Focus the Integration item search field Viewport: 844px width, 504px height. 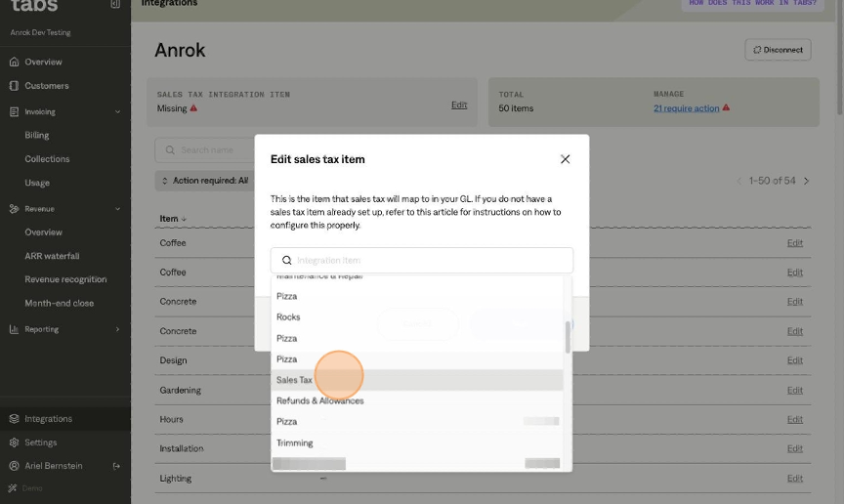click(421, 260)
